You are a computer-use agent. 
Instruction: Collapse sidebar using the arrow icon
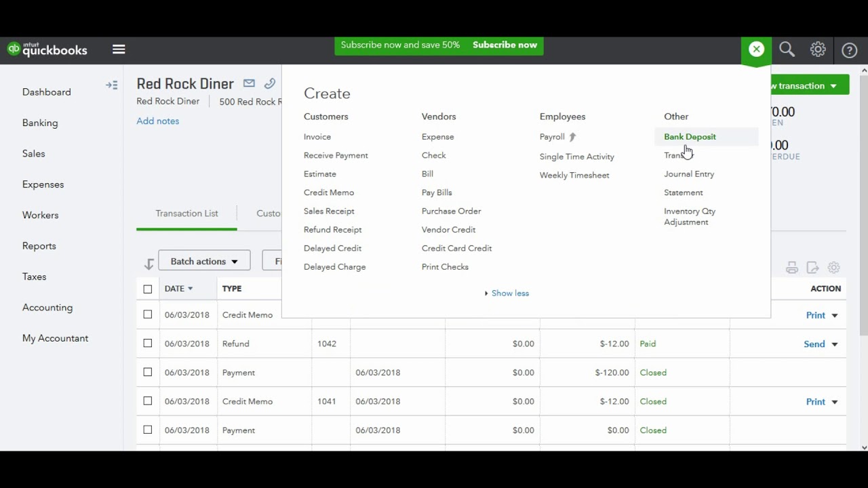pos(112,85)
